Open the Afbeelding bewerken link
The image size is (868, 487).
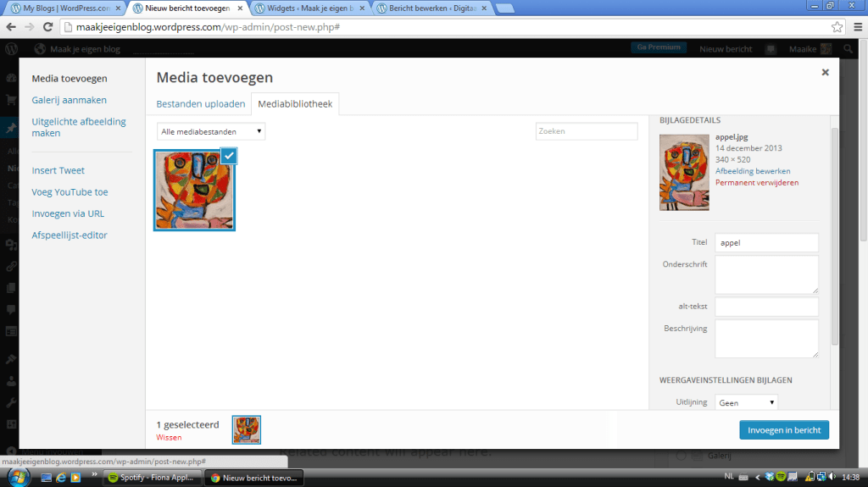point(753,170)
